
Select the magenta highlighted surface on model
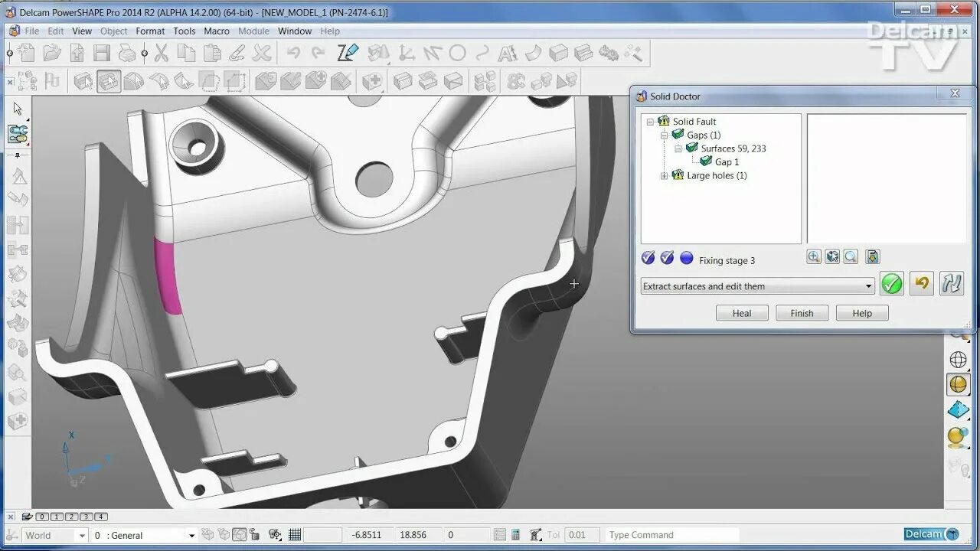click(x=168, y=277)
